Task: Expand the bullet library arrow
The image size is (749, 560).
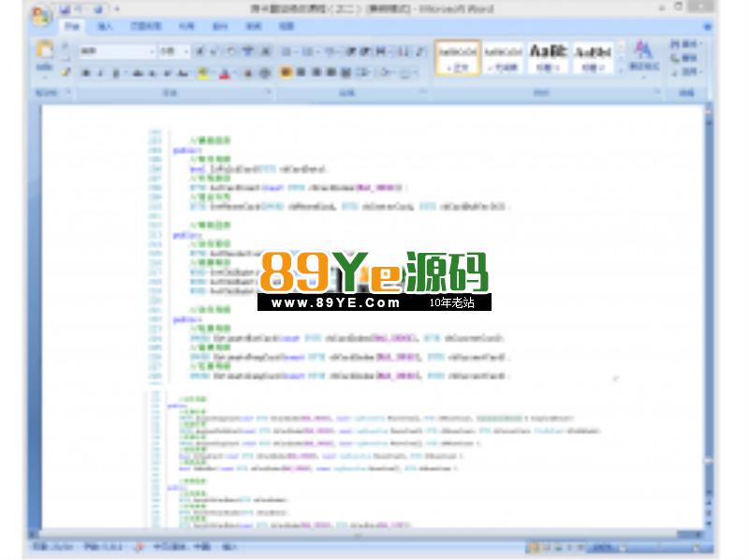Action: coord(296,52)
